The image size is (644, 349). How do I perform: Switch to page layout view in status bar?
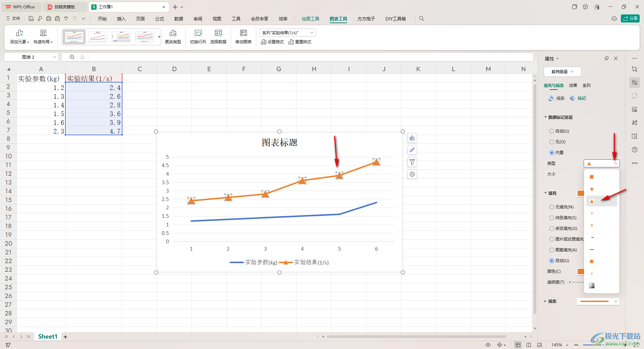(529, 345)
